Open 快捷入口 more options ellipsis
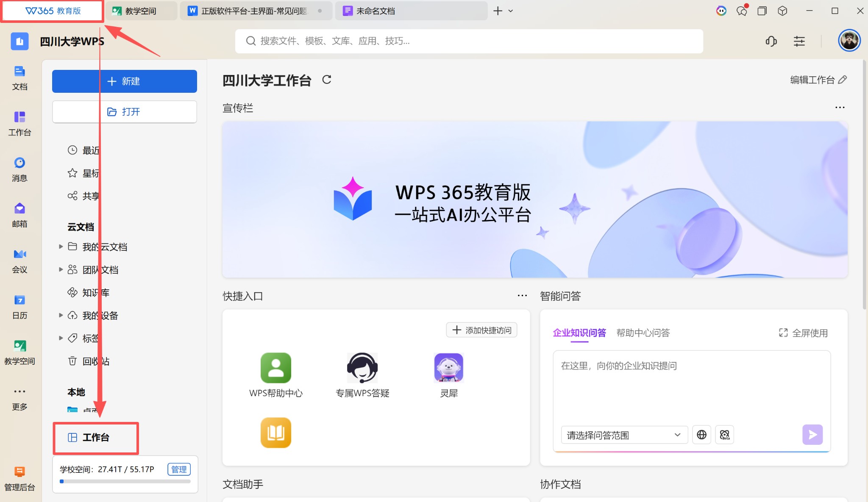 (522, 296)
